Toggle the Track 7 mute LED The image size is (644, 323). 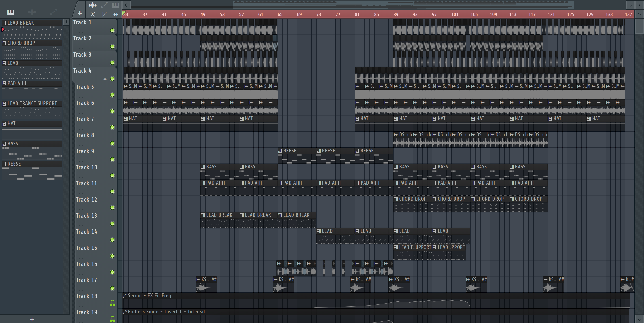[x=112, y=127]
